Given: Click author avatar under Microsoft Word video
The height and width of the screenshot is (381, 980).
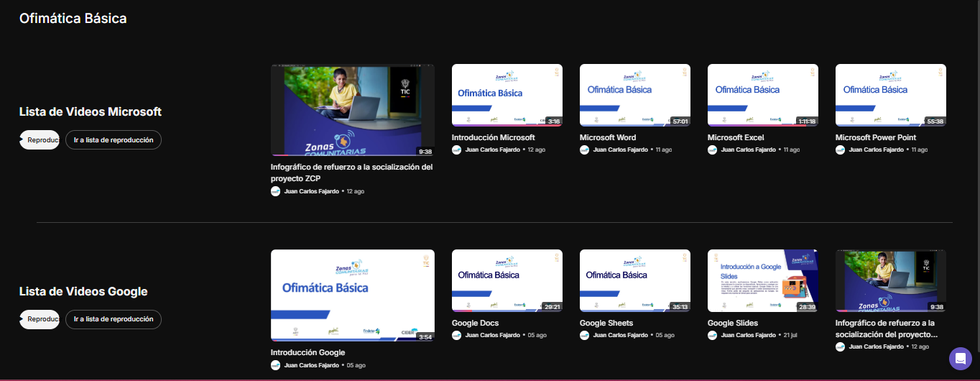Looking at the screenshot, I should [x=584, y=150].
